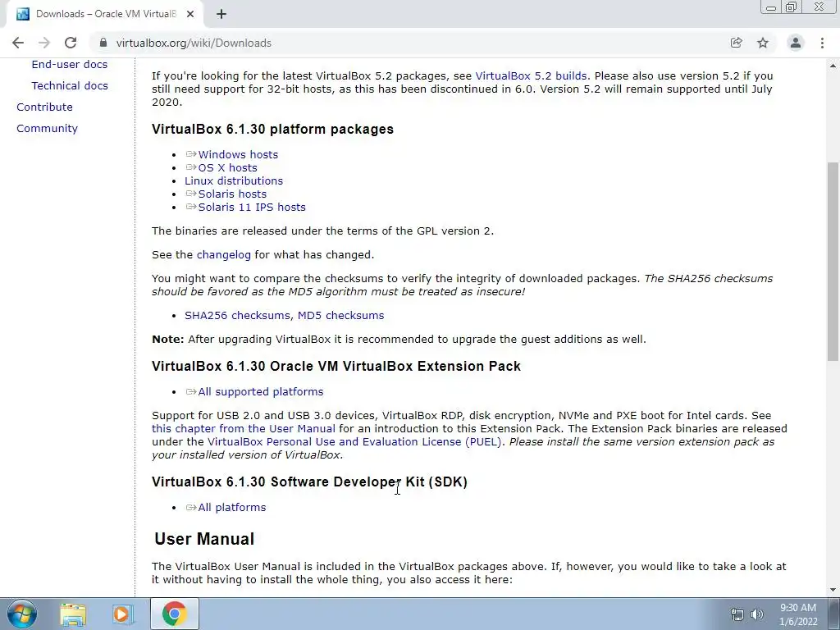The width and height of the screenshot is (840, 630).
Task: Click the Software Developer Kit (SDK) heading
Action: (x=309, y=482)
